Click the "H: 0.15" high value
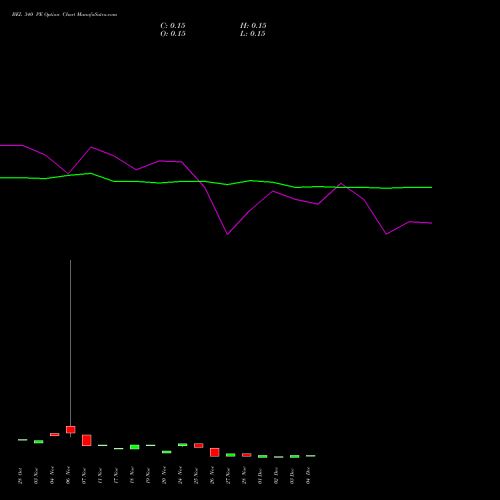Image resolution: width=500 pixels, height=500 pixels. pos(253,26)
